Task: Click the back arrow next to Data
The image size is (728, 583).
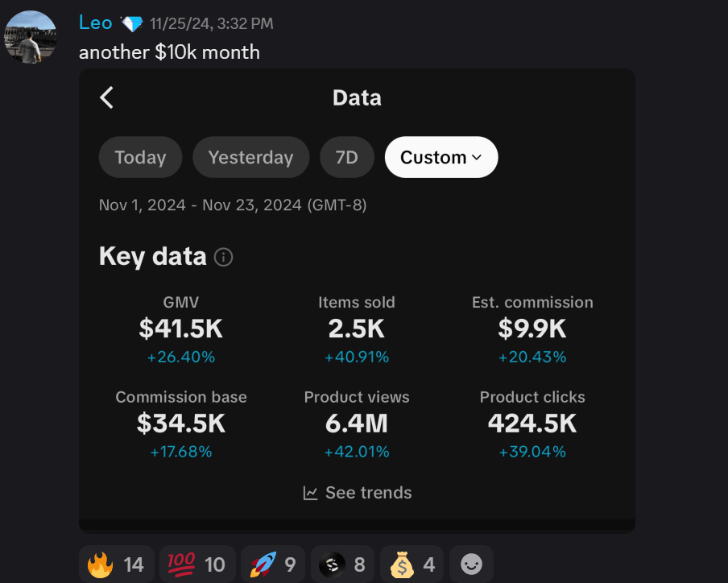Action: click(107, 98)
